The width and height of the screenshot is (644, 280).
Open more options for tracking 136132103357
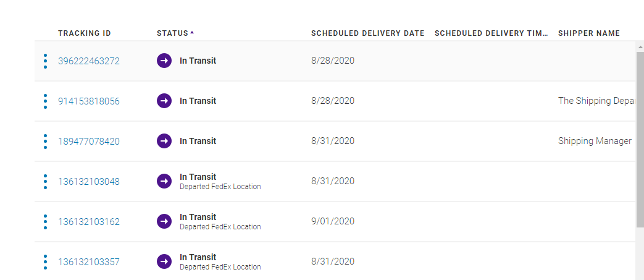point(45,262)
